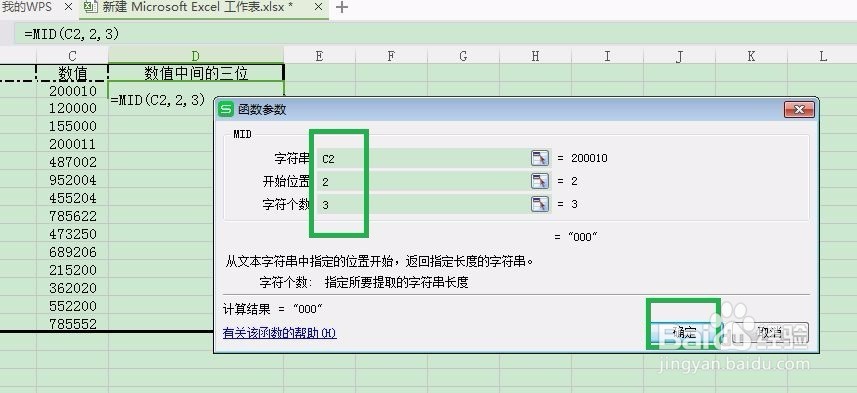Select column D header
Screen dimensions: 857x393
click(x=196, y=55)
